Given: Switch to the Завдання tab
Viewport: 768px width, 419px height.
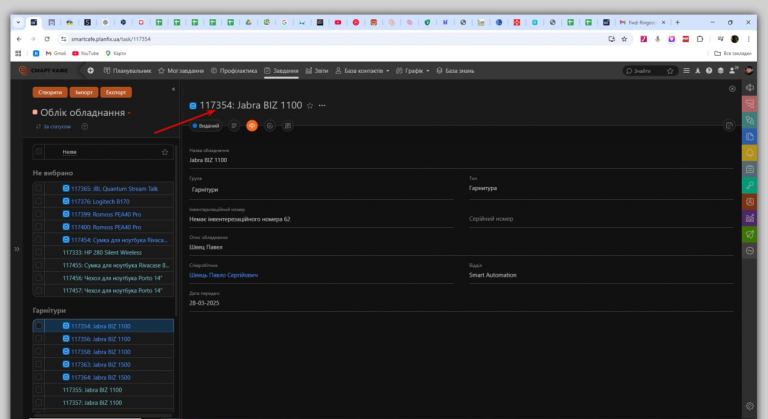Looking at the screenshot, I should click(x=281, y=71).
